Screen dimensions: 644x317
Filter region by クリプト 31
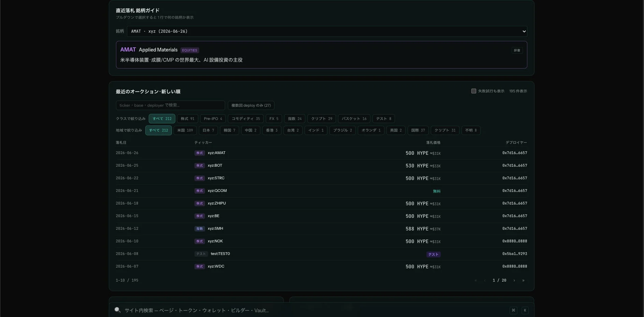[445, 130]
